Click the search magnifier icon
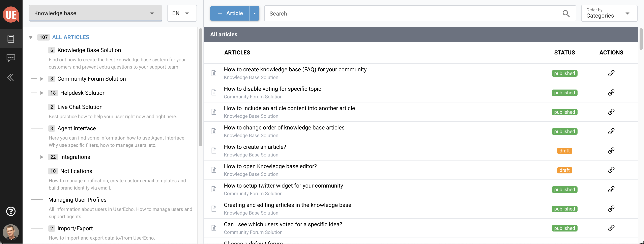644x244 pixels. 566,14
